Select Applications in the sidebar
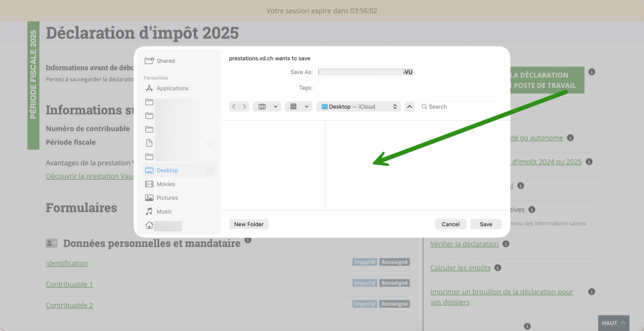 coord(172,89)
